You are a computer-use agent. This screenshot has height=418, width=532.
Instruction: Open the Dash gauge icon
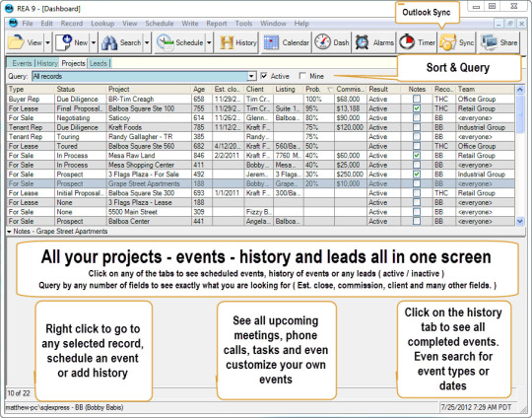(322, 42)
